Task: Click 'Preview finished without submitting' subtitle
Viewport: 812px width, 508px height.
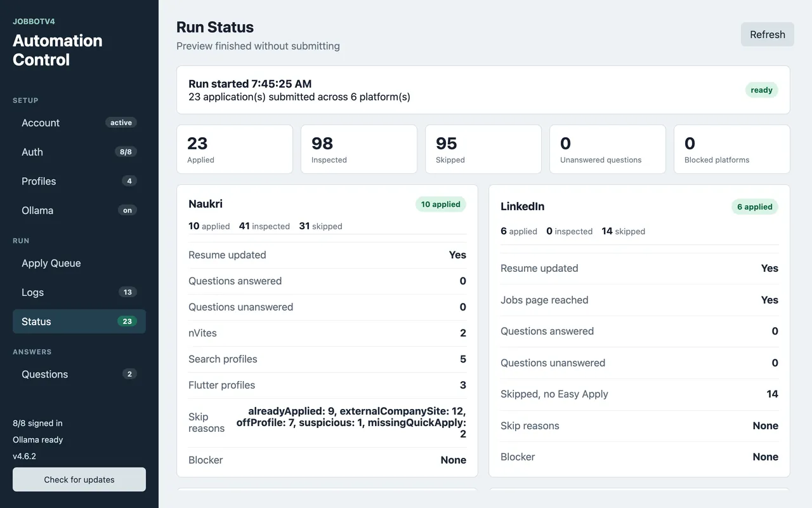Action: coord(258,46)
